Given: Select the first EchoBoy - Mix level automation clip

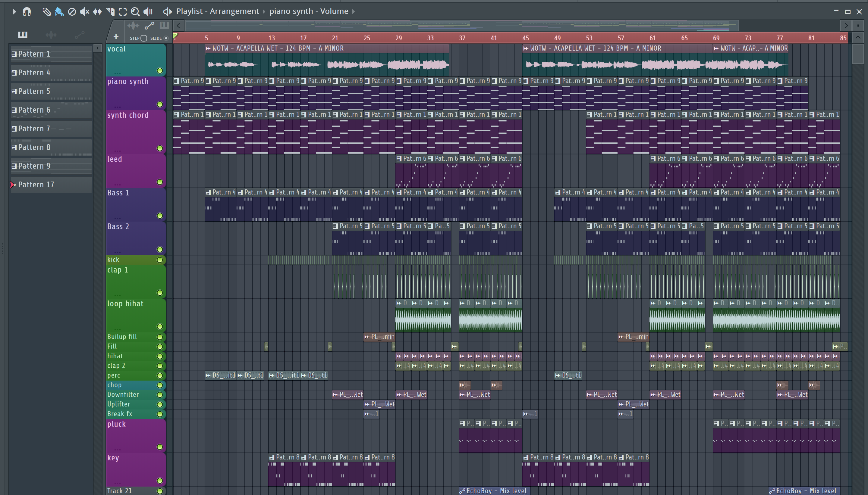Looking at the screenshot, I should tap(494, 491).
